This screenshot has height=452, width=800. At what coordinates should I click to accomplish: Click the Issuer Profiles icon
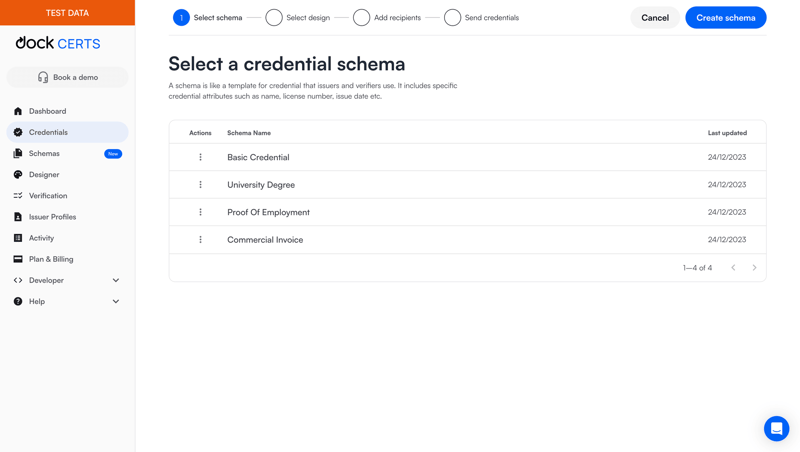pyautogui.click(x=18, y=217)
